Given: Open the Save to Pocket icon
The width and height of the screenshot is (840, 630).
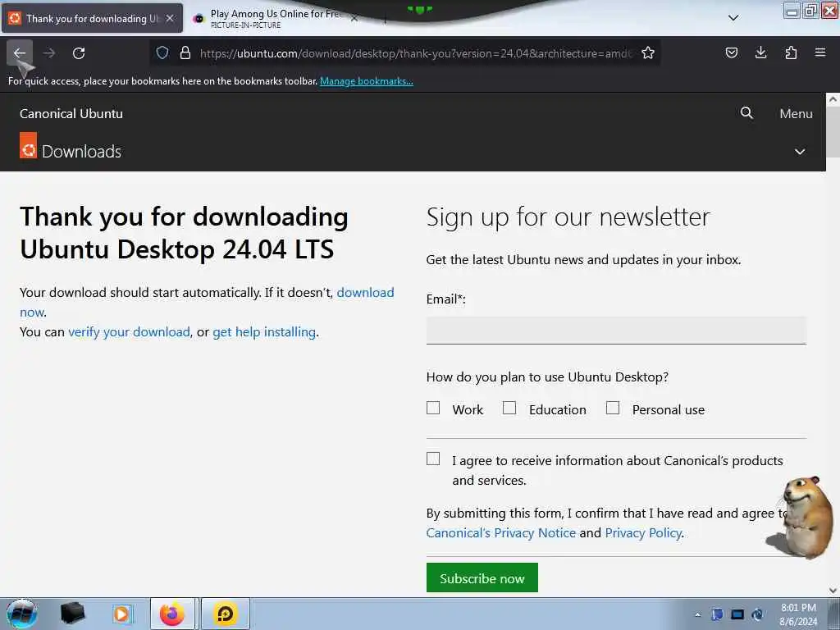Looking at the screenshot, I should [731, 52].
